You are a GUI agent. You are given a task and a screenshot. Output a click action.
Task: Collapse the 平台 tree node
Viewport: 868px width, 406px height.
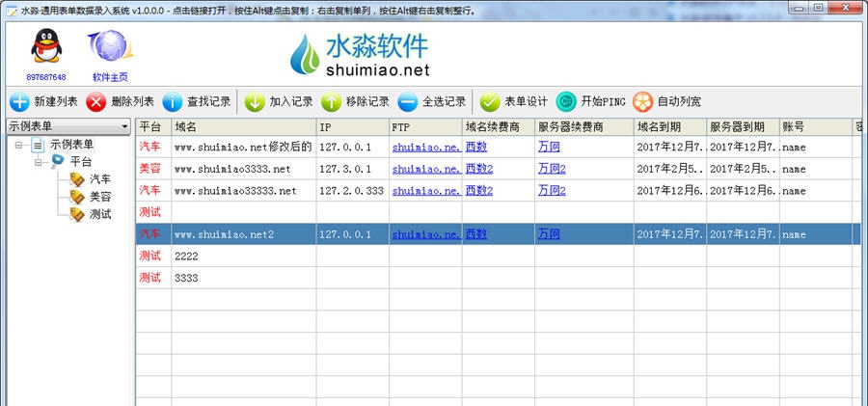point(39,162)
